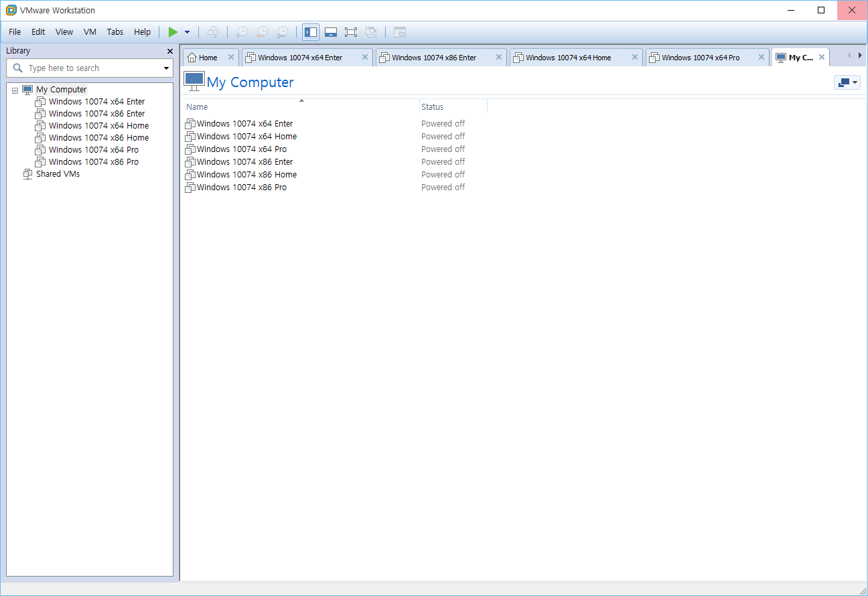Collapse the My Computer tree node
868x596 pixels.
[15, 90]
